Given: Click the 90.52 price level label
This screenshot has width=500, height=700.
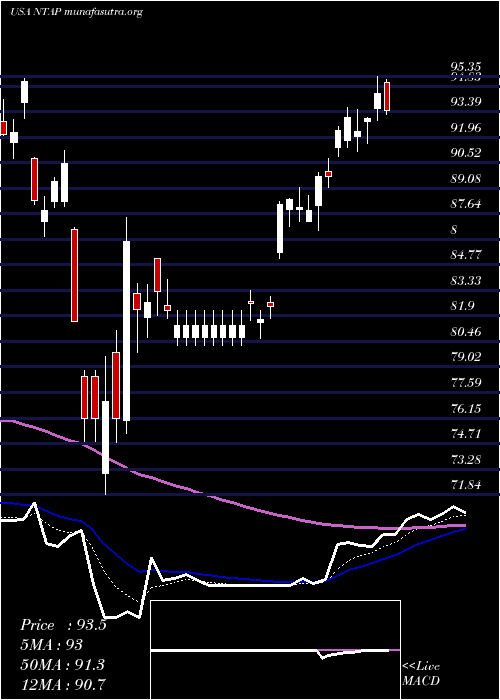Looking at the screenshot, I should pyautogui.click(x=466, y=153).
